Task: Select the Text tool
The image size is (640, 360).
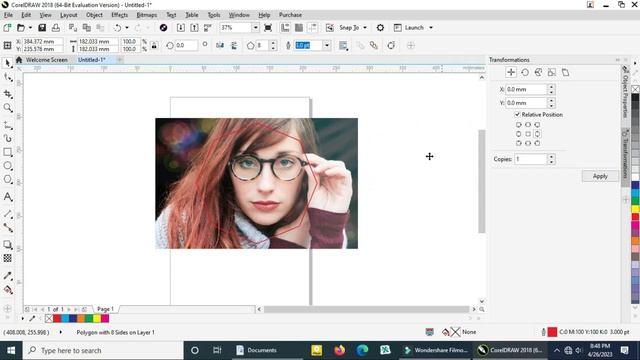Action: click(7, 197)
